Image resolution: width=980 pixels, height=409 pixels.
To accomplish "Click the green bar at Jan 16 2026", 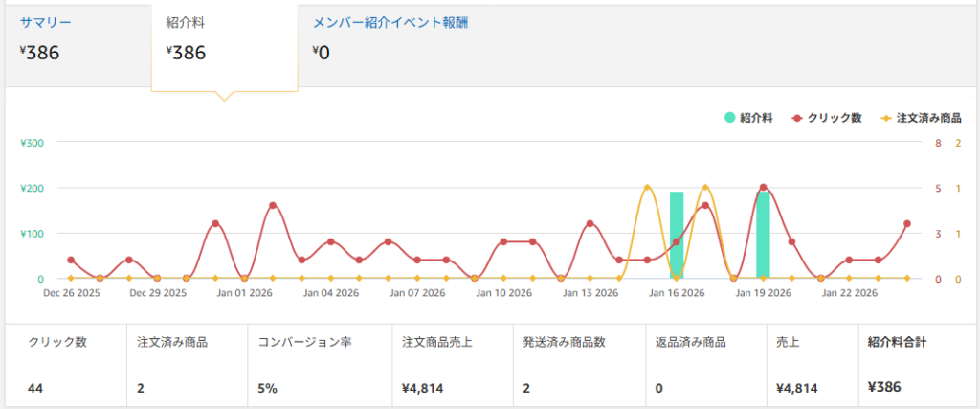I will click(677, 235).
